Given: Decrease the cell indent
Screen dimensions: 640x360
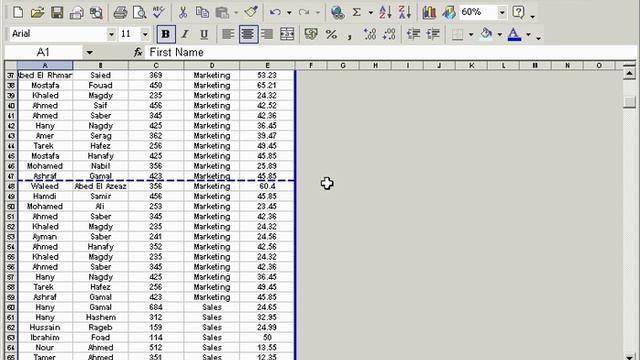Looking at the screenshot, I should tap(413, 34).
